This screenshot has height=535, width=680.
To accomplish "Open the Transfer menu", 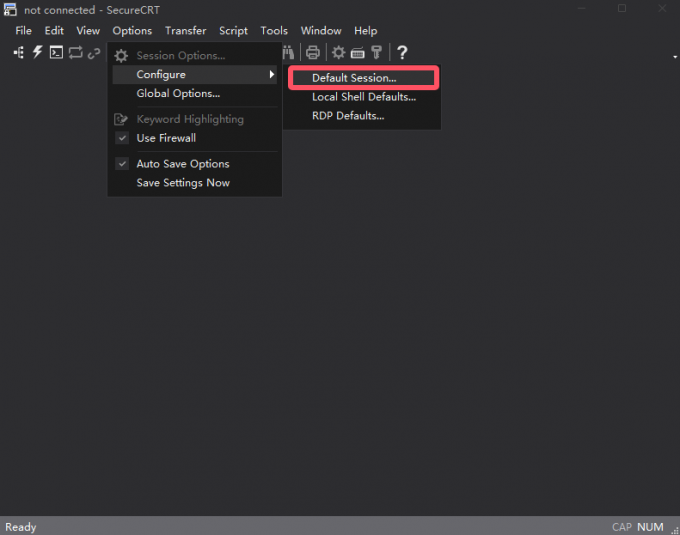I will 186,31.
